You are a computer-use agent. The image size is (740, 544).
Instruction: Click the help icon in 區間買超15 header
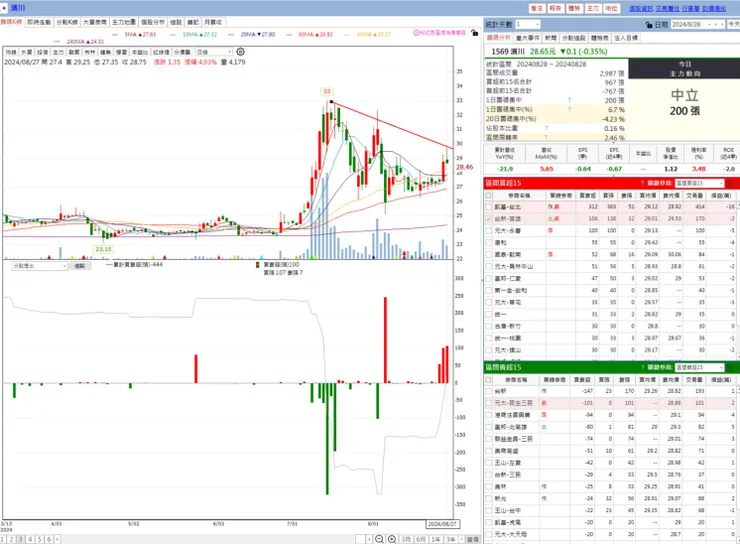[x=642, y=183]
